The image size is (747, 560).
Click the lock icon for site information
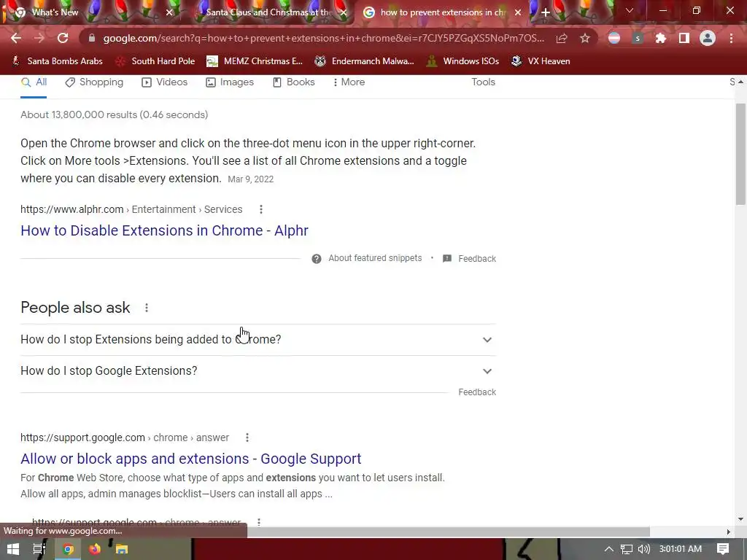click(92, 38)
